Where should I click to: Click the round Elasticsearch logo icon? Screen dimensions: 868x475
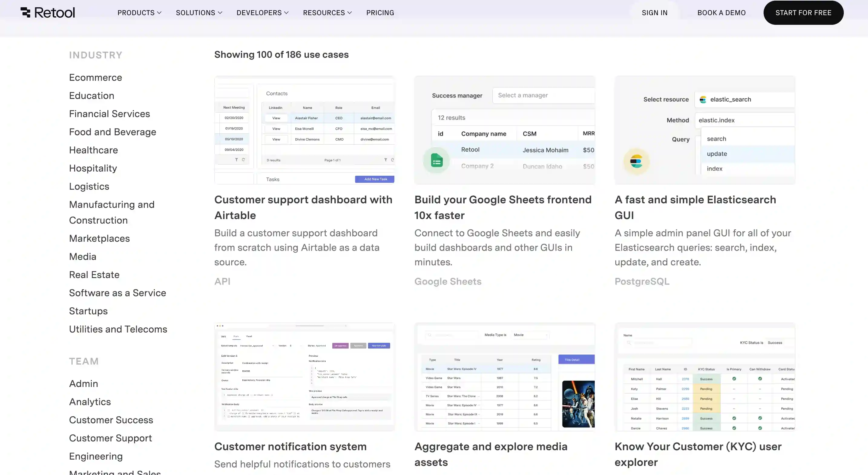pos(636,161)
